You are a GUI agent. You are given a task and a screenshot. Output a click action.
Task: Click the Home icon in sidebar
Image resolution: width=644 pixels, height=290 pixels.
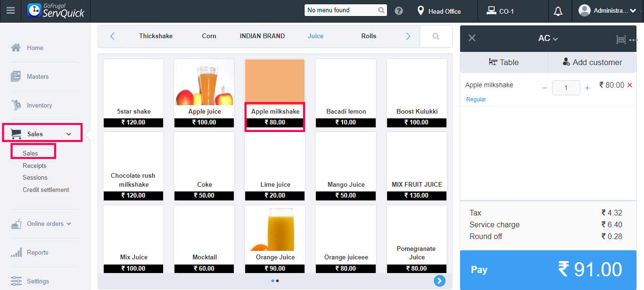point(16,48)
